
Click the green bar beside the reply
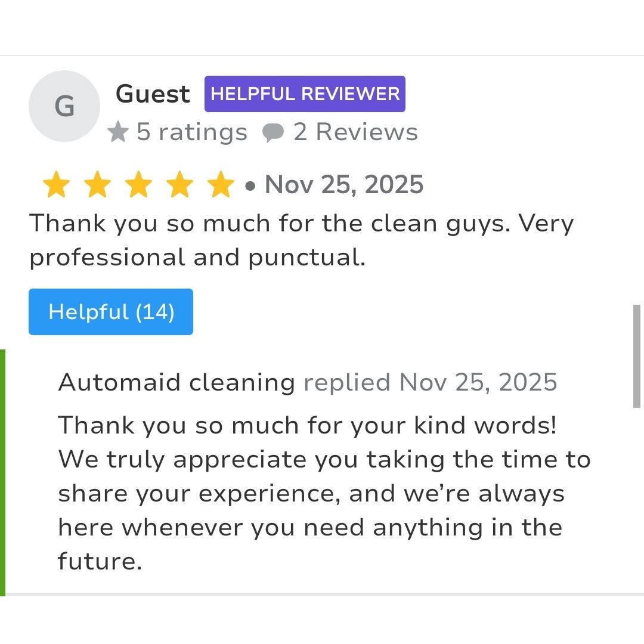(x=2, y=472)
